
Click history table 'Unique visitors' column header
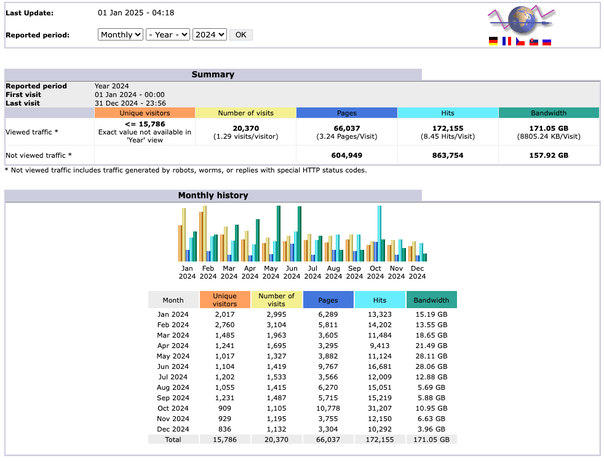(225, 300)
